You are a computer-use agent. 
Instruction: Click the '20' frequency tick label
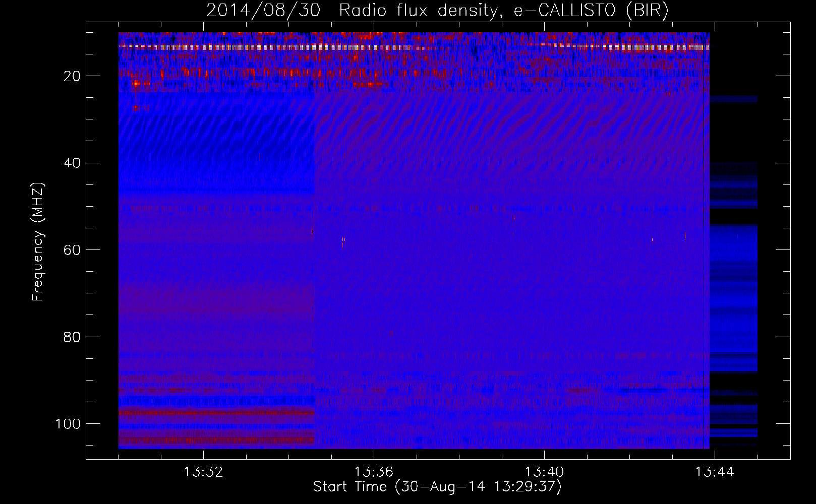pyautogui.click(x=72, y=76)
